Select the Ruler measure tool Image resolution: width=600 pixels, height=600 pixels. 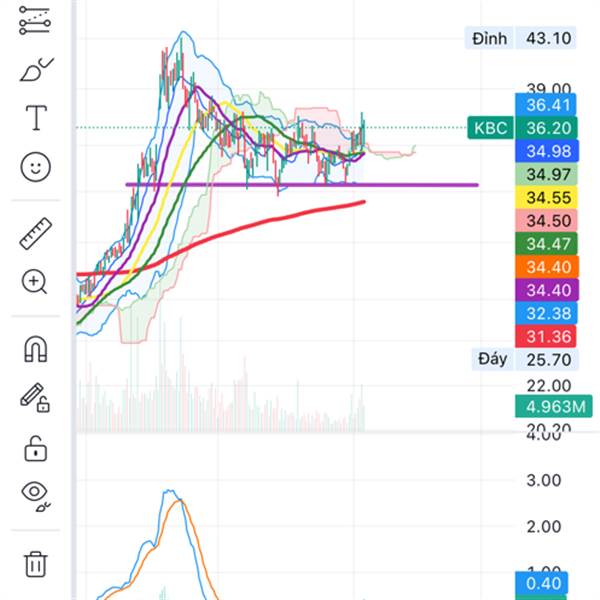click(x=36, y=233)
